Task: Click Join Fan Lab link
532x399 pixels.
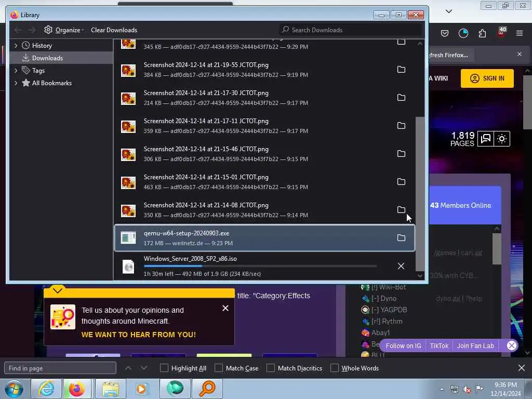Action: [475, 345]
